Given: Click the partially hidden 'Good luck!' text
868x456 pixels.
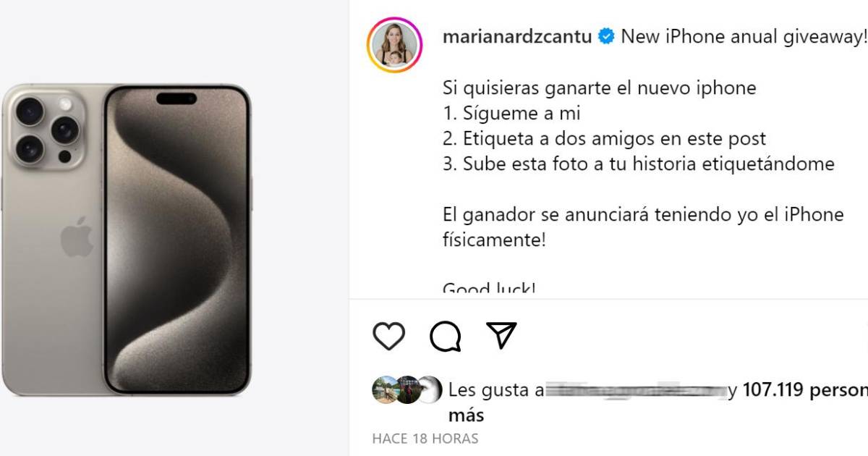Looking at the screenshot, I should pyautogui.click(x=489, y=290).
